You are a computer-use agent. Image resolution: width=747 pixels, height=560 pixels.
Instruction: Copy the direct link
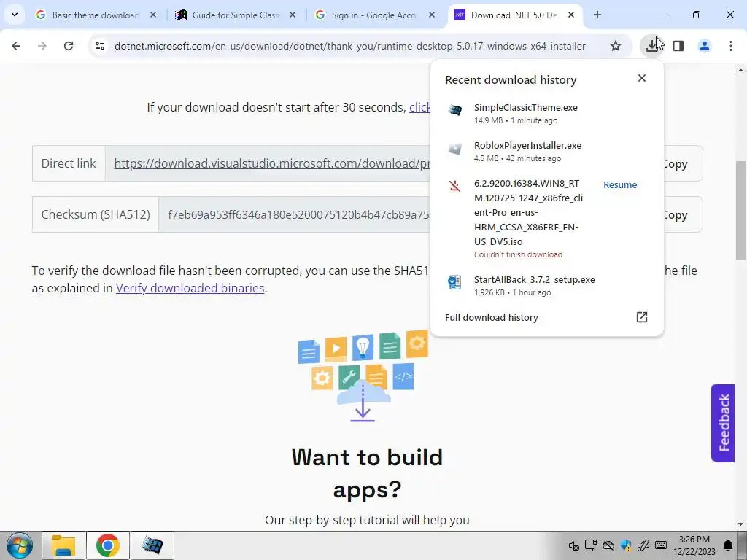click(681, 163)
